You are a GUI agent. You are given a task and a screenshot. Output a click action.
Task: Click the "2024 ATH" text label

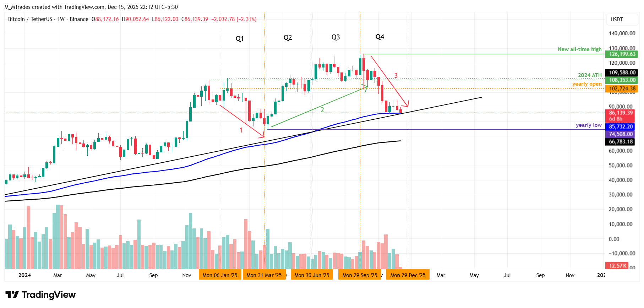click(x=590, y=75)
